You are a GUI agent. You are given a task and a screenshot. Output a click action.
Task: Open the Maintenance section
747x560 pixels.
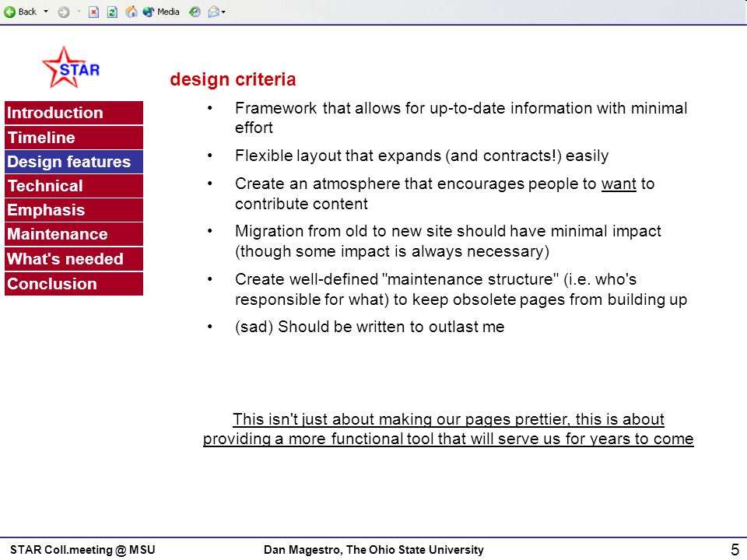click(x=74, y=234)
